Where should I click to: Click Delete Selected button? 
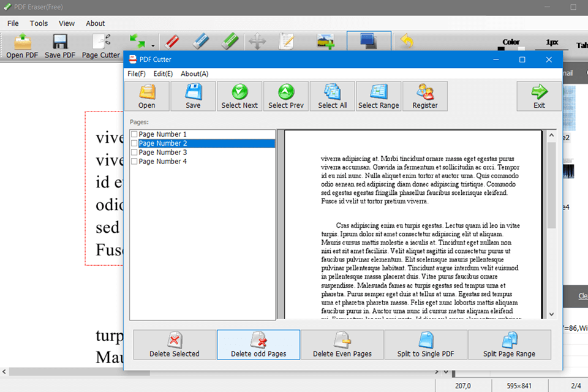pos(175,345)
